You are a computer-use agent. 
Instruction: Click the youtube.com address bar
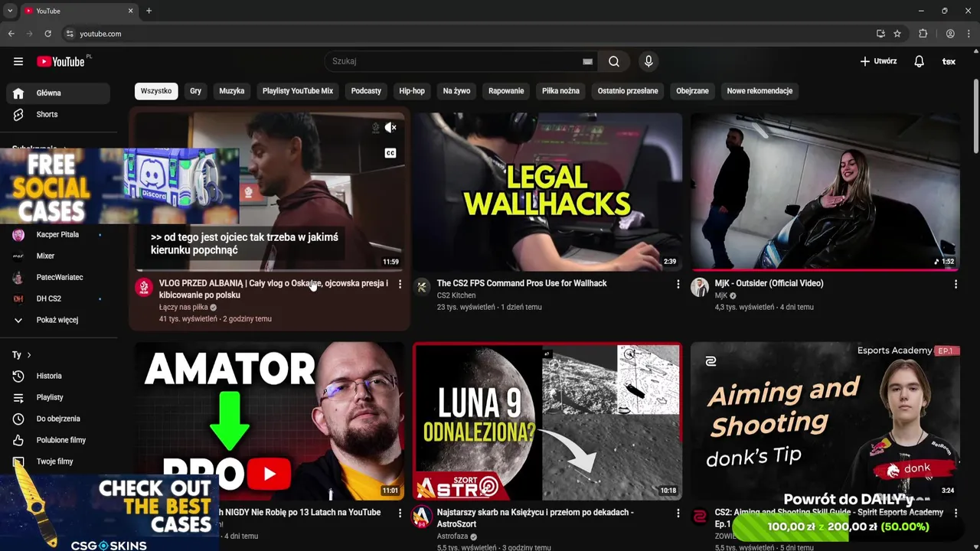(467, 34)
